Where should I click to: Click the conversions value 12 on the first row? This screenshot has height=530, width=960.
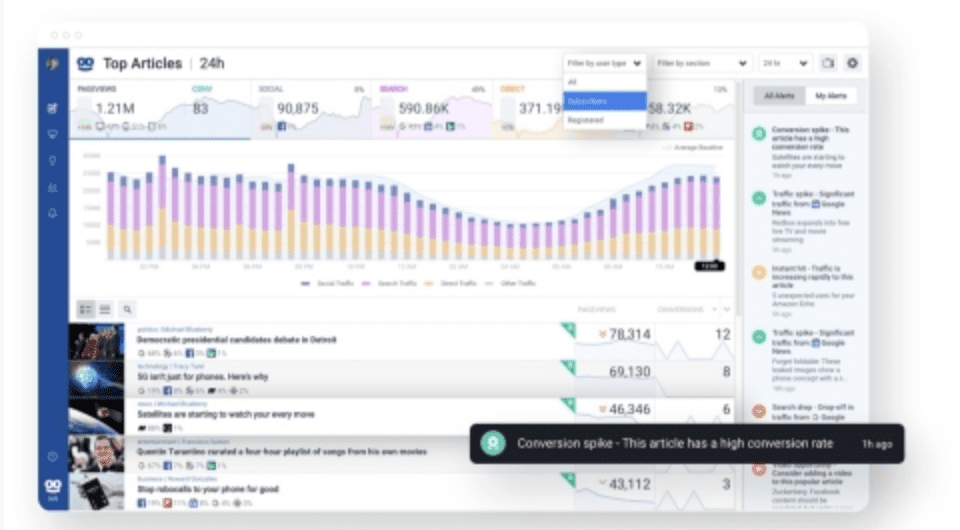[x=722, y=334]
